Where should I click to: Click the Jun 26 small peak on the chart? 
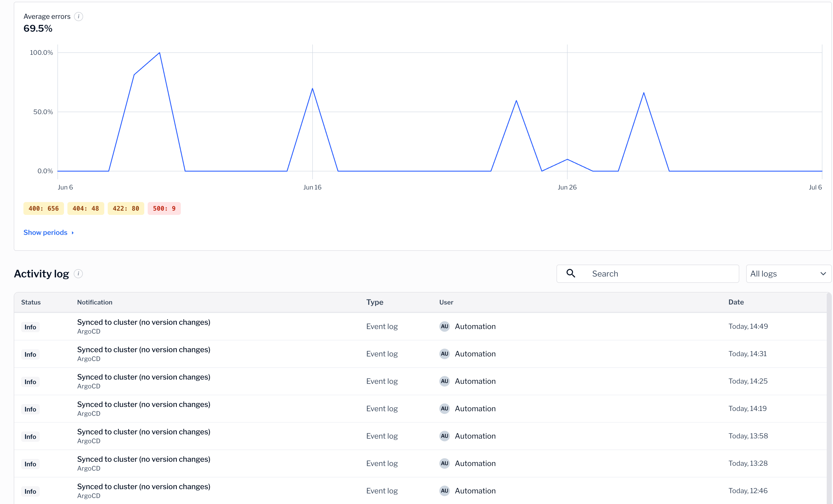(x=567, y=159)
